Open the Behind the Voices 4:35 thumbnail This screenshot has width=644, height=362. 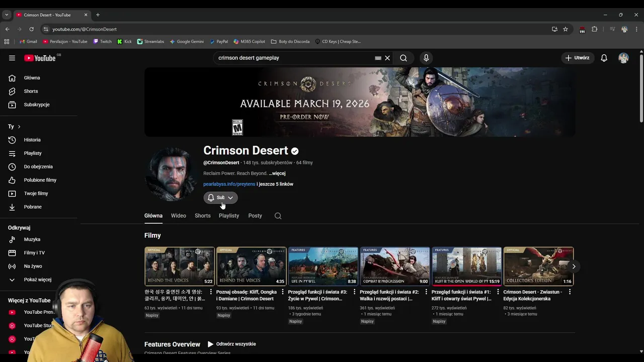click(x=252, y=266)
